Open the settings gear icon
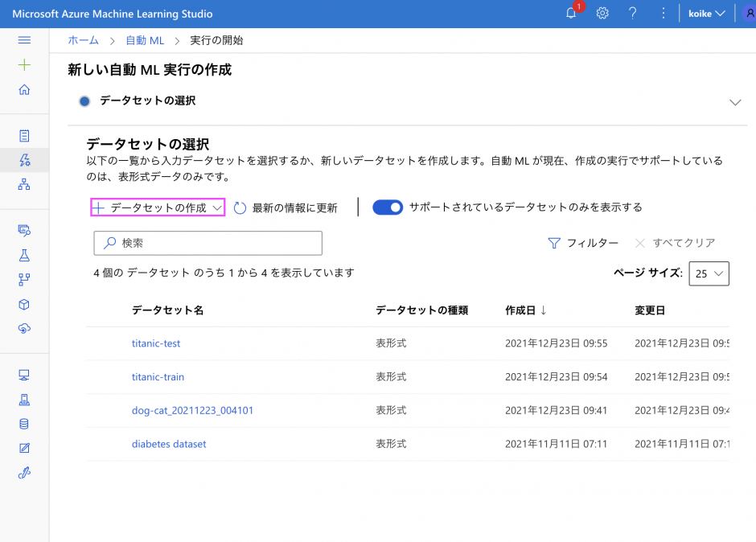Viewport: 756px width, 542px height. click(x=602, y=14)
